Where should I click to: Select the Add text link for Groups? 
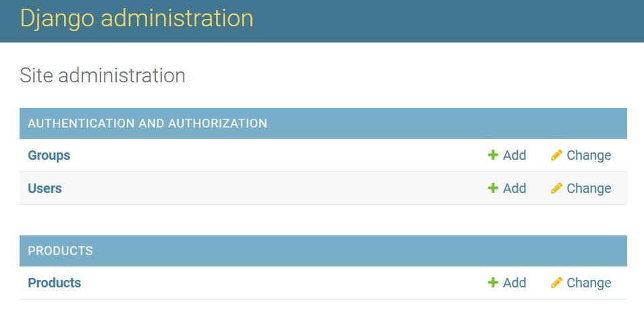point(514,155)
